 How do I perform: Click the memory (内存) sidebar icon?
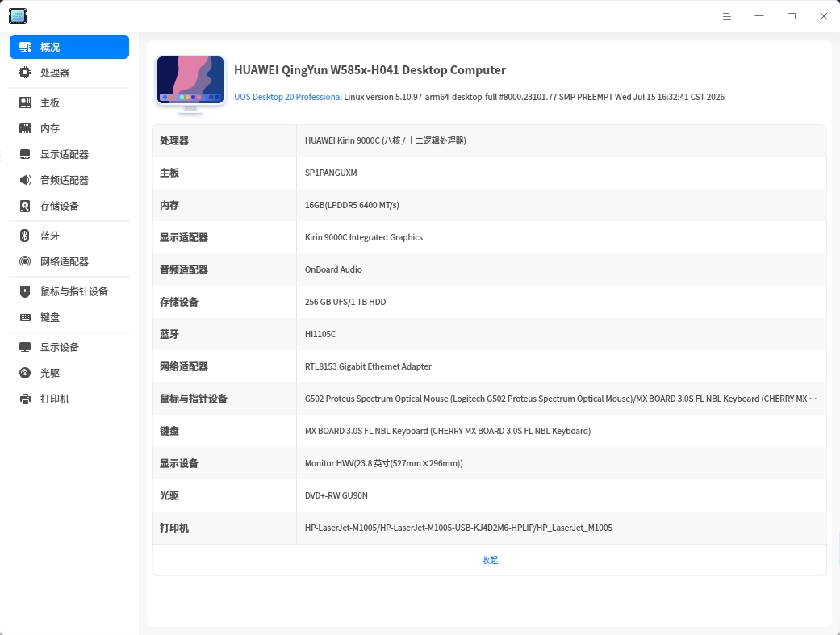coord(25,128)
